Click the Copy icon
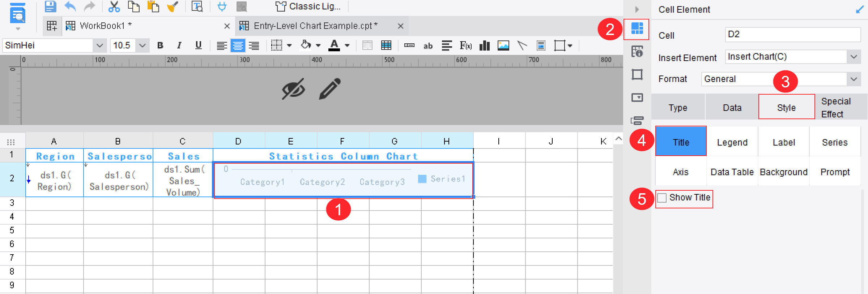Screen dimensions: 868x294 (x=134, y=7)
